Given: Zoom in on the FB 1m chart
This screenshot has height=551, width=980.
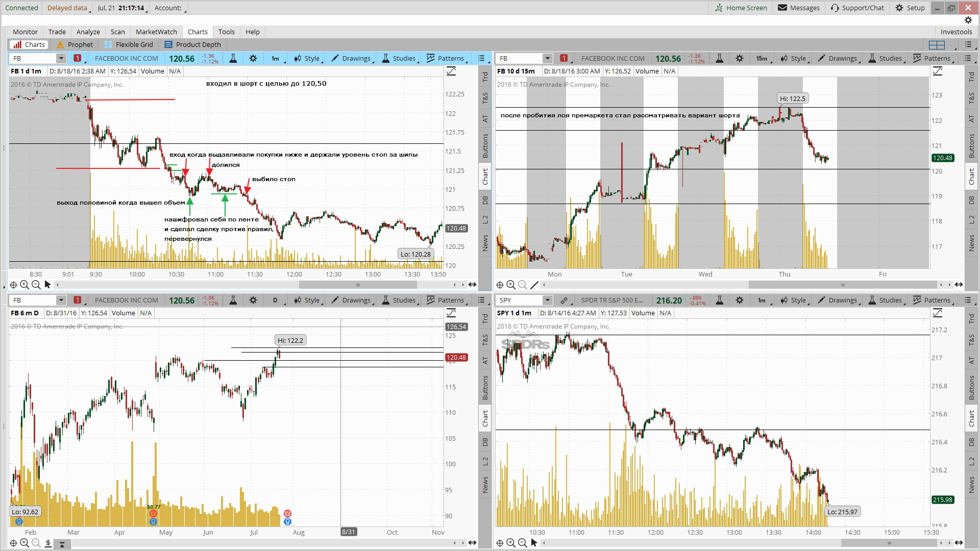Looking at the screenshot, I should 24,285.
